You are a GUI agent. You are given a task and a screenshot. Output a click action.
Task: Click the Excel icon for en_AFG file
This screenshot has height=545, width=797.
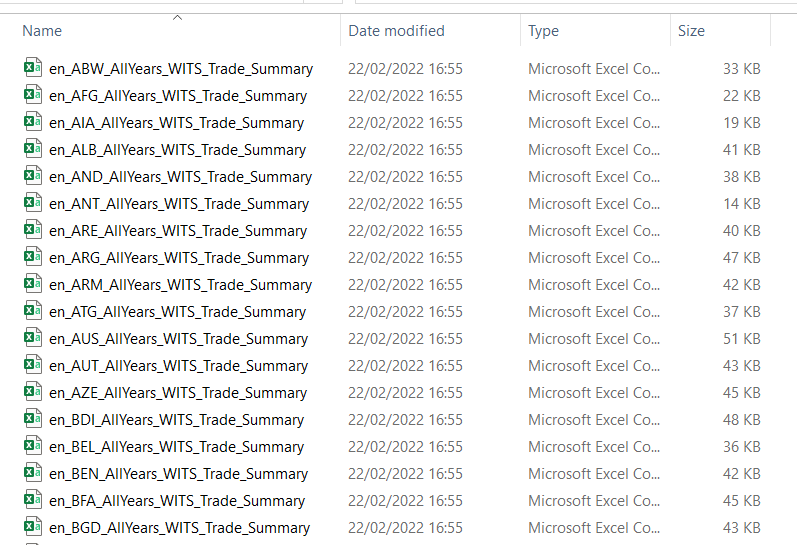tap(32, 96)
